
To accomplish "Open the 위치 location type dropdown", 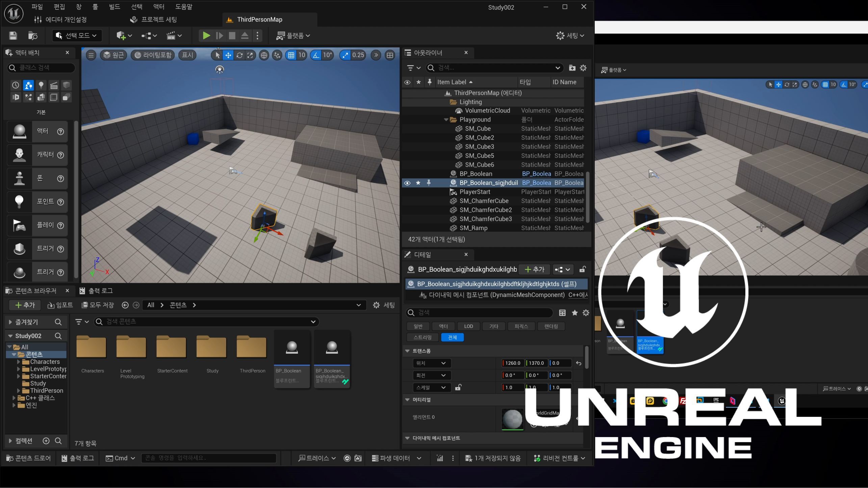I will (x=431, y=363).
